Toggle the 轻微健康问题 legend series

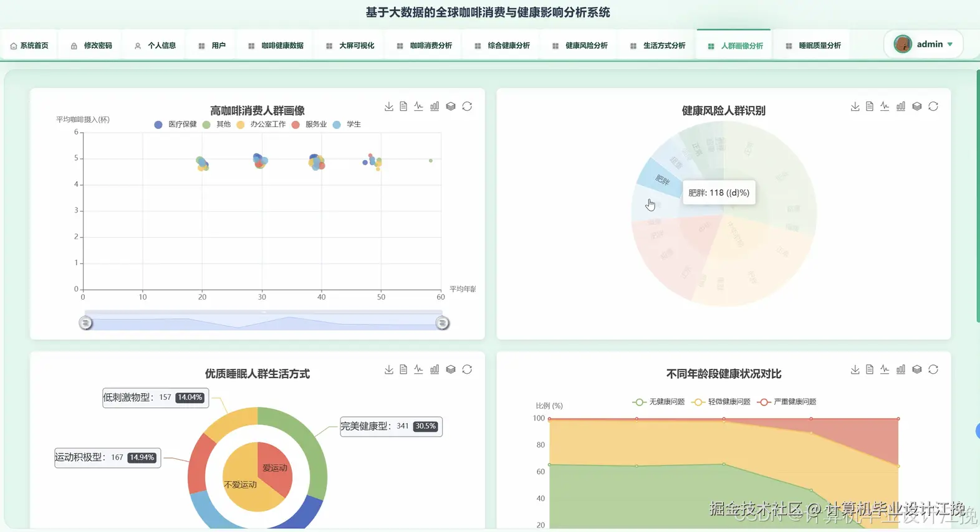click(x=721, y=402)
